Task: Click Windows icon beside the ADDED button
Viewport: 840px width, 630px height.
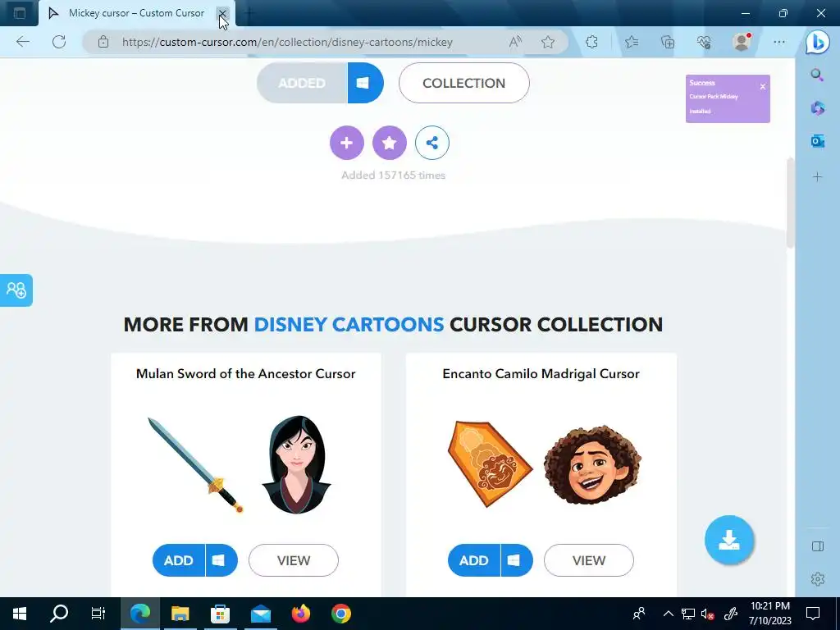Action: [365, 83]
